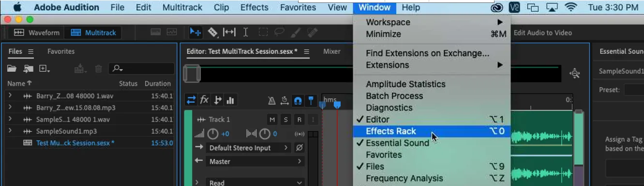Click the Insert into Multitrack icon
The height and width of the screenshot is (186, 644).
click(x=80, y=69)
